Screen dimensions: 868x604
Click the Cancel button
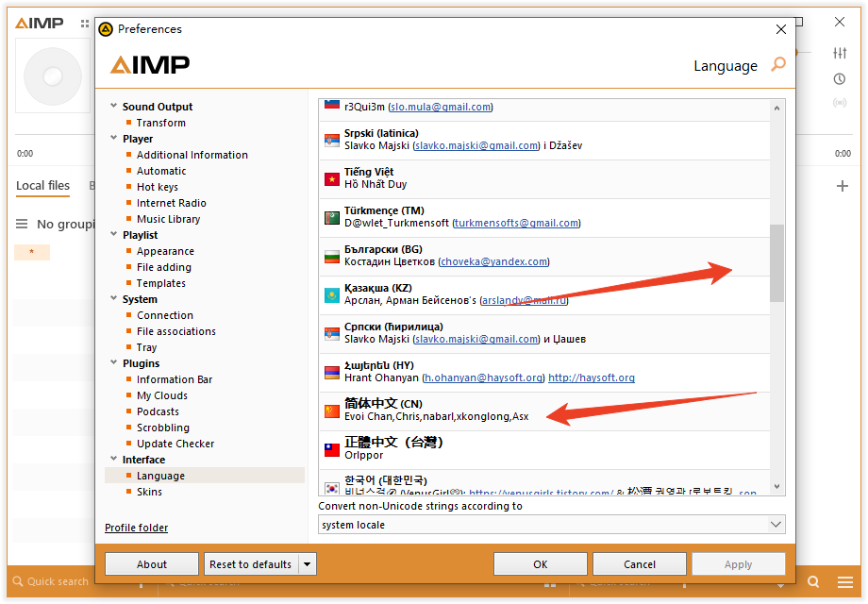tap(640, 564)
